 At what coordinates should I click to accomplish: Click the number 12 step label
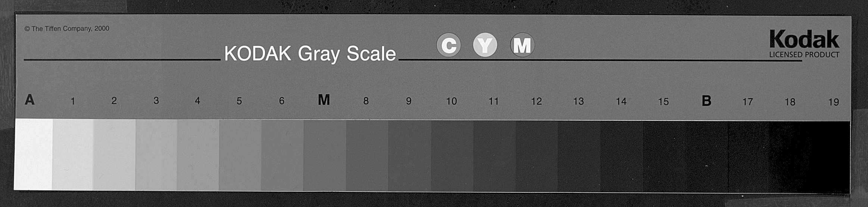pos(536,101)
